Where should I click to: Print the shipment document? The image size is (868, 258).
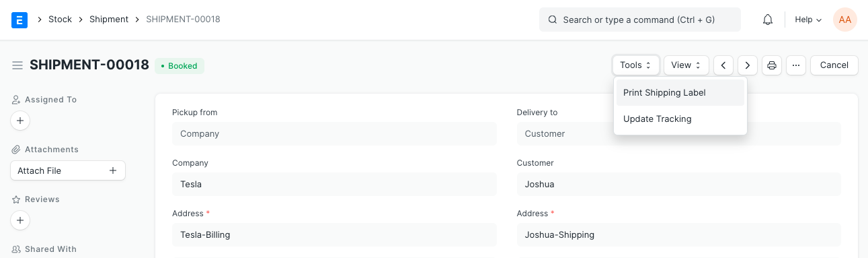[772, 65]
